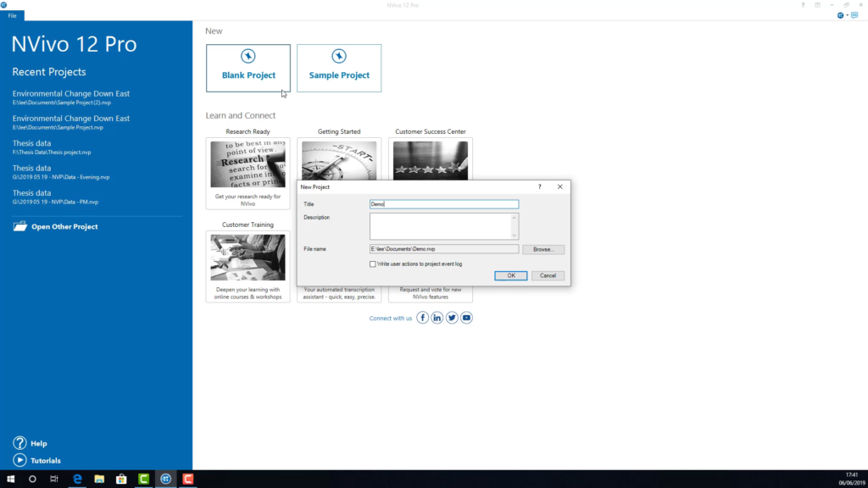Click the ribbon display options icon
The height and width of the screenshot is (488, 868).
(x=817, y=5)
